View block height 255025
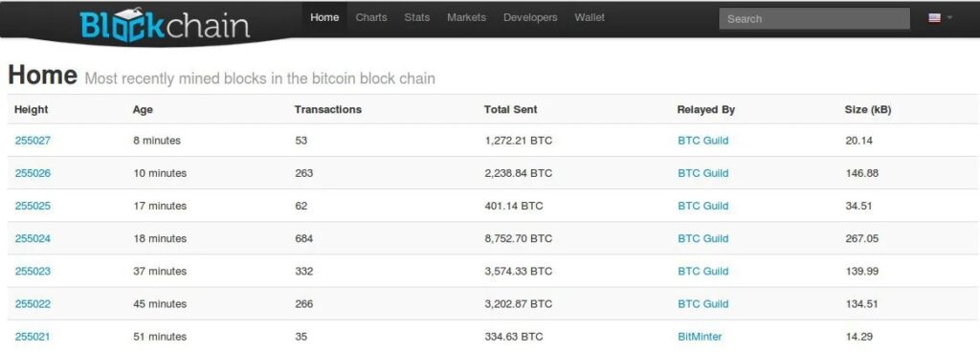 click(33, 206)
